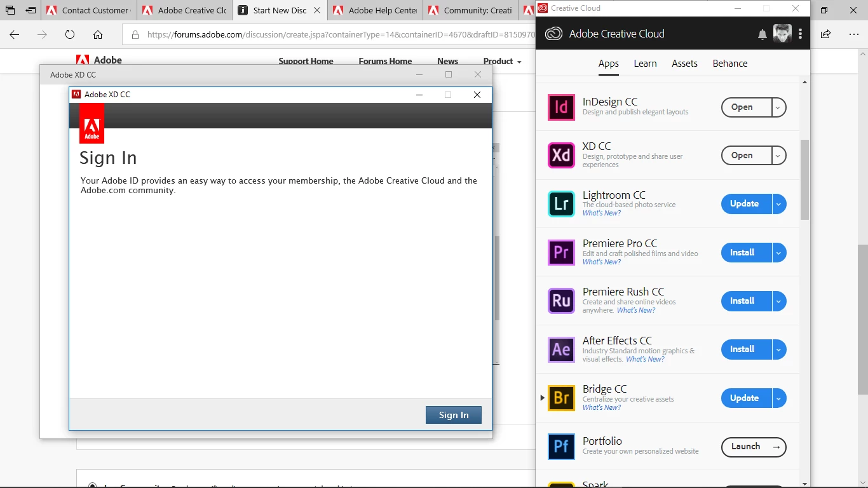The width and height of the screenshot is (868, 488).
Task: Update Bridge CC
Action: pyautogui.click(x=747, y=398)
